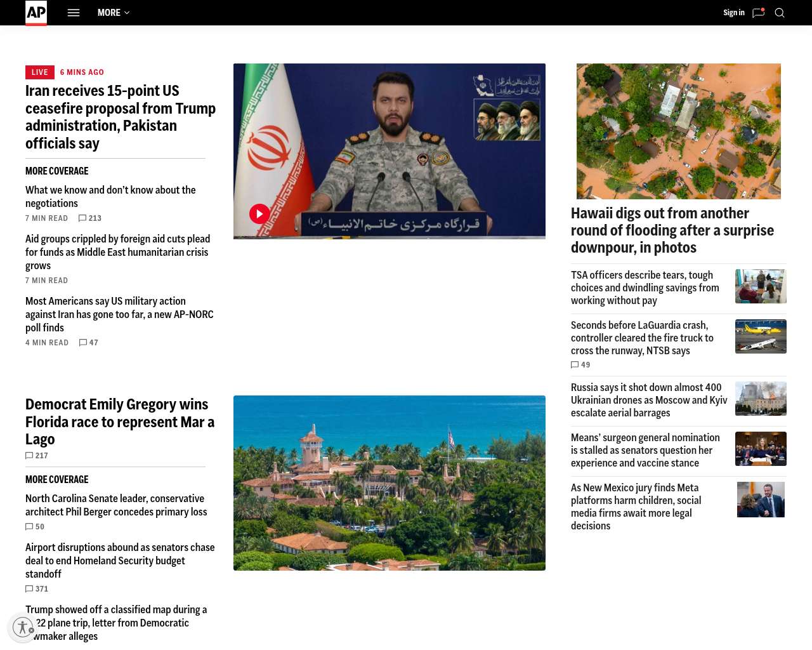Play the Iran military spokesman video
The image size is (812, 650).
click(259, 214)
